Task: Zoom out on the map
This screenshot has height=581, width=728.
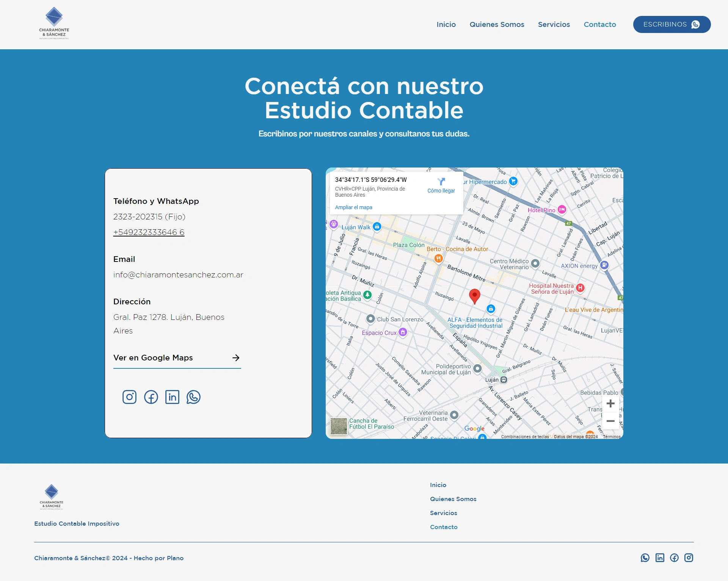Action: click(610, 421)
